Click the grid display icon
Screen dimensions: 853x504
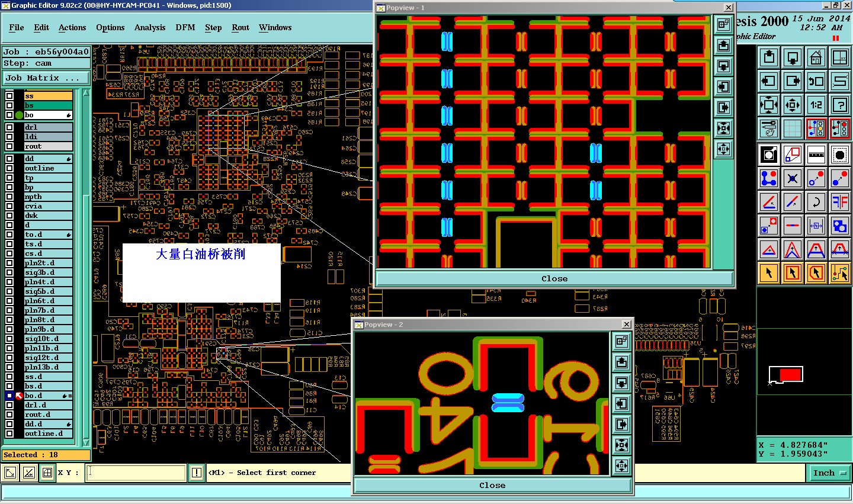pos(793,128)
